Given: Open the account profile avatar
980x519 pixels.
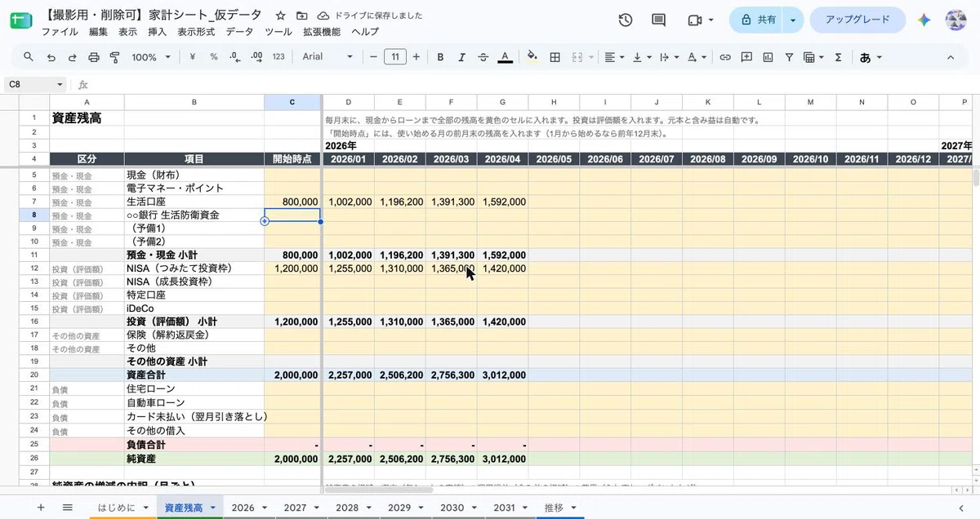Looking at the screenshot, I should [x=956, y=20].
